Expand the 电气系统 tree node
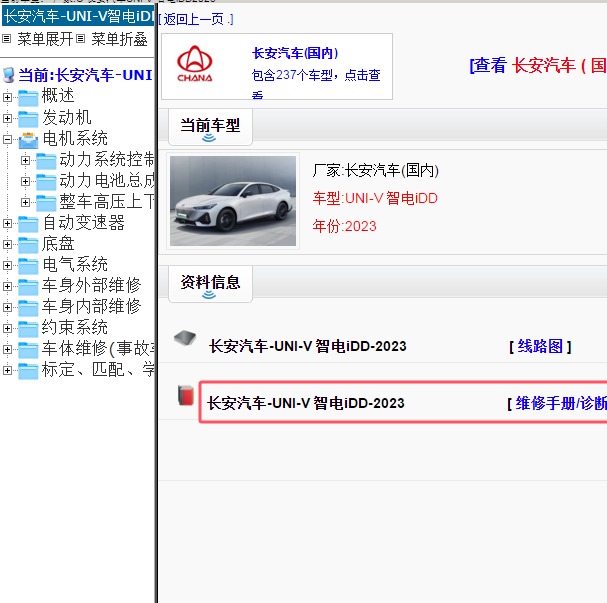 [7, 265]
